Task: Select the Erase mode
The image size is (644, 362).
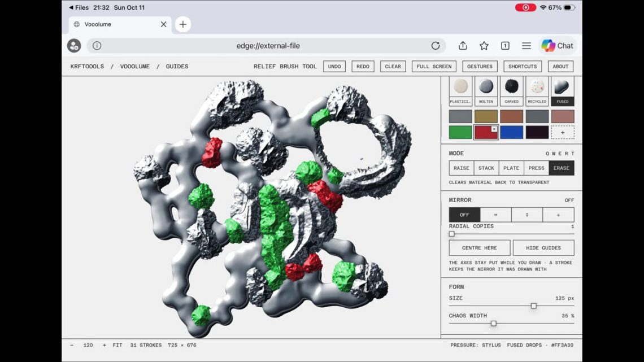Action: [562, 168]
